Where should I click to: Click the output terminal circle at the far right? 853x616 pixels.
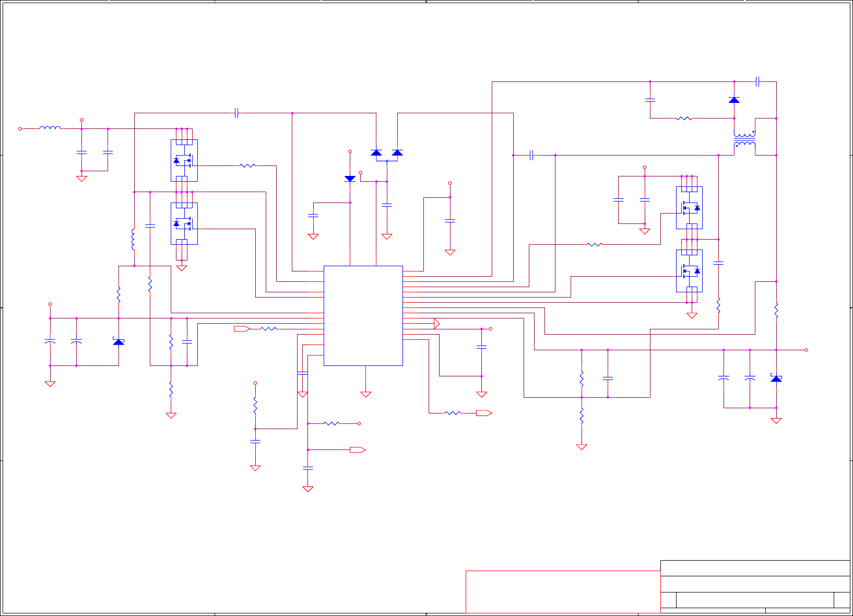coord(806,350)
